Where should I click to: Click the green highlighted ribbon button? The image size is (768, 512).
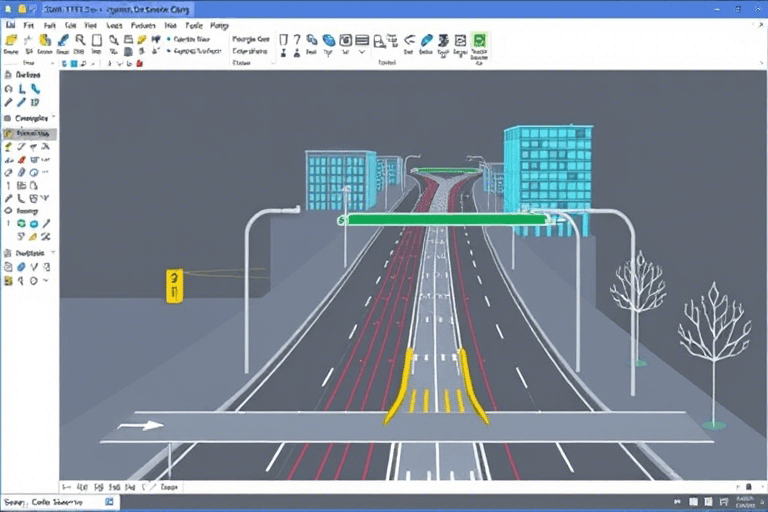coord(479,42)
